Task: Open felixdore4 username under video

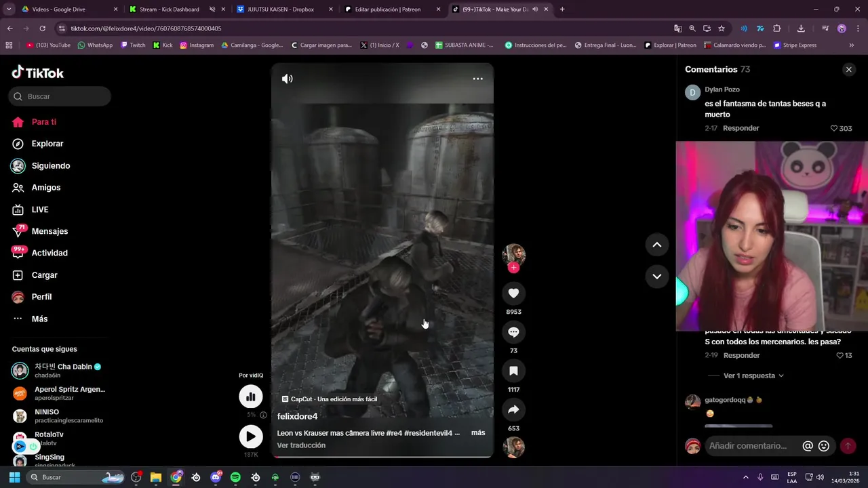Action: point(297,416)
